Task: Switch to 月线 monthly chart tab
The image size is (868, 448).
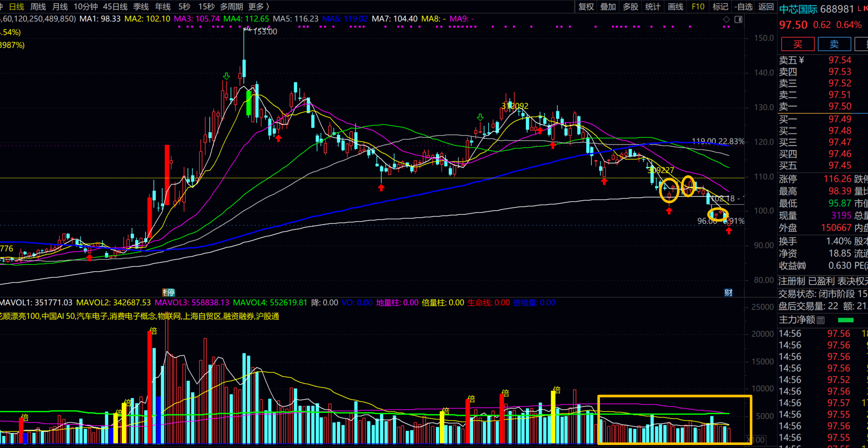Action: pyautogui.click(x=60, y=6)
